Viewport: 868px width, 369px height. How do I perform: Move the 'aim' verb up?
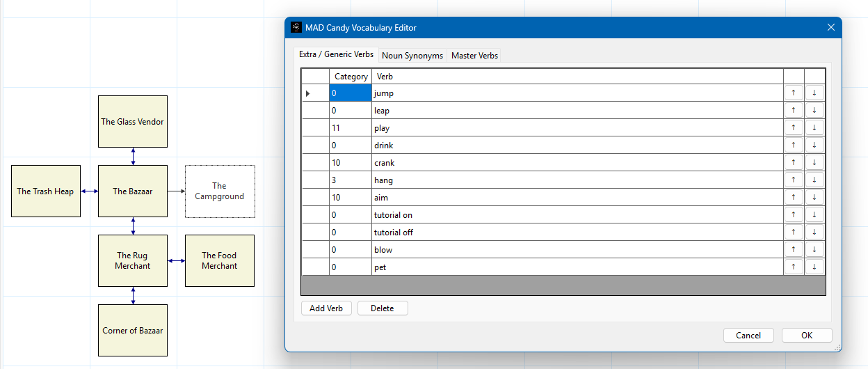(x=794, y=198)
